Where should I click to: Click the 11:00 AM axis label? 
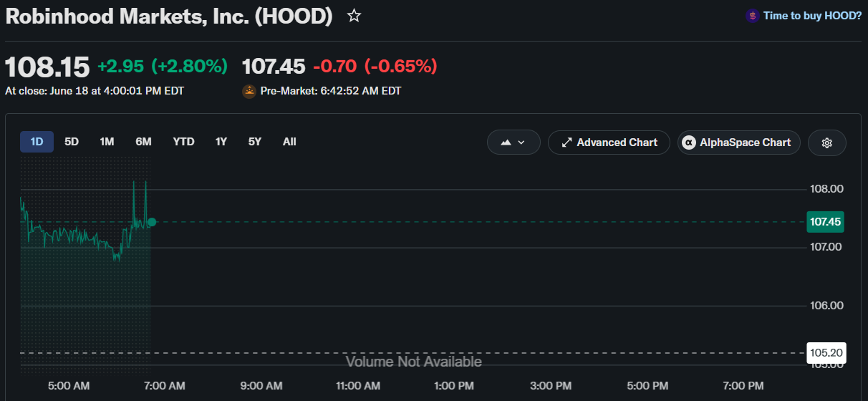pyautogui.click(x=358, y=386)
